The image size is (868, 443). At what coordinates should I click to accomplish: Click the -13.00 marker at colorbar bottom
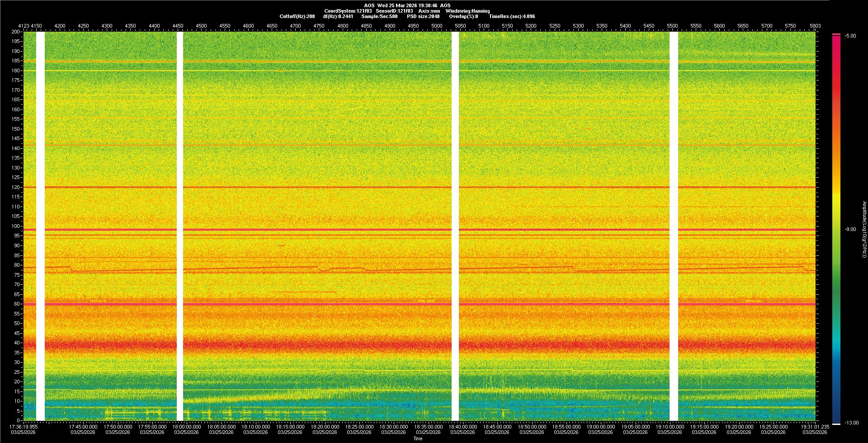(851, 423)
